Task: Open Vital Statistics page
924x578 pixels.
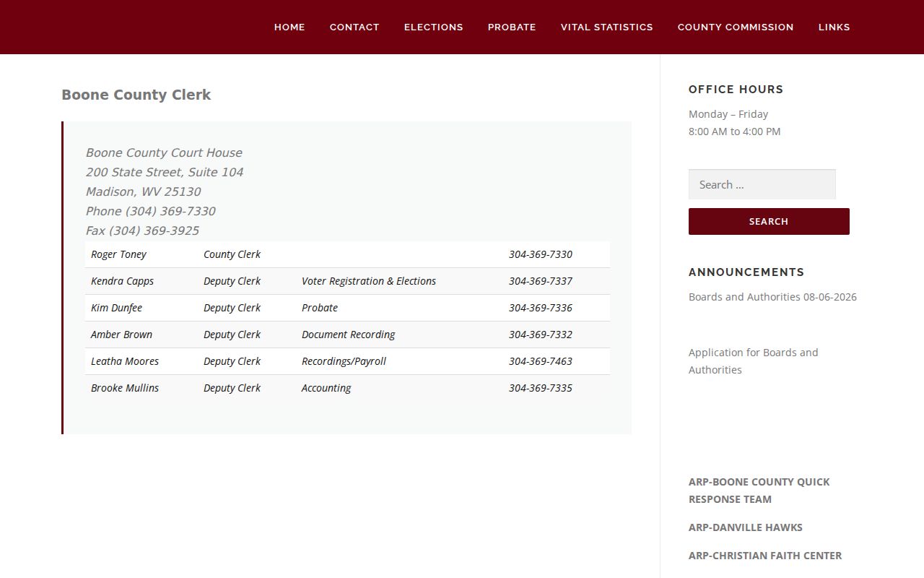Action: tap(607, 27)
